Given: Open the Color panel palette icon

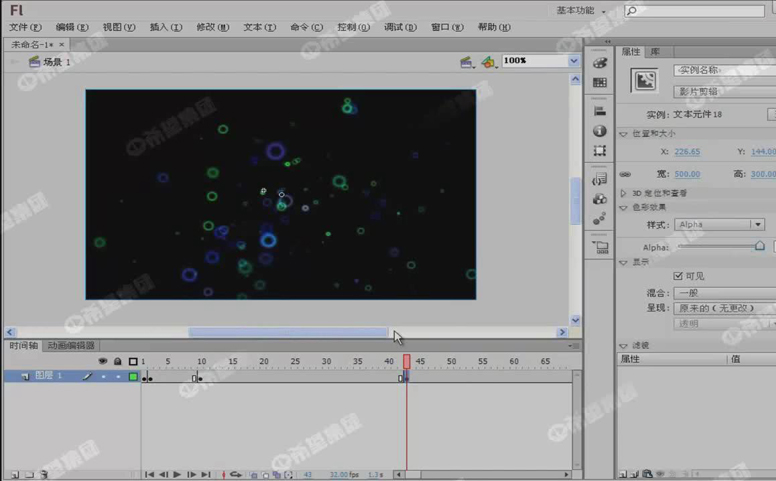Looking at the screenshot, I should point(599,62).
